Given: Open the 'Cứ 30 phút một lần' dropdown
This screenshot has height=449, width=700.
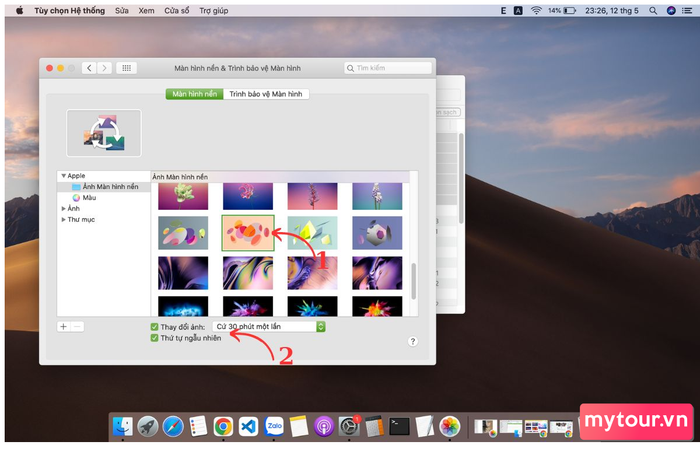Looking at the screenshot, I should 269,327.
